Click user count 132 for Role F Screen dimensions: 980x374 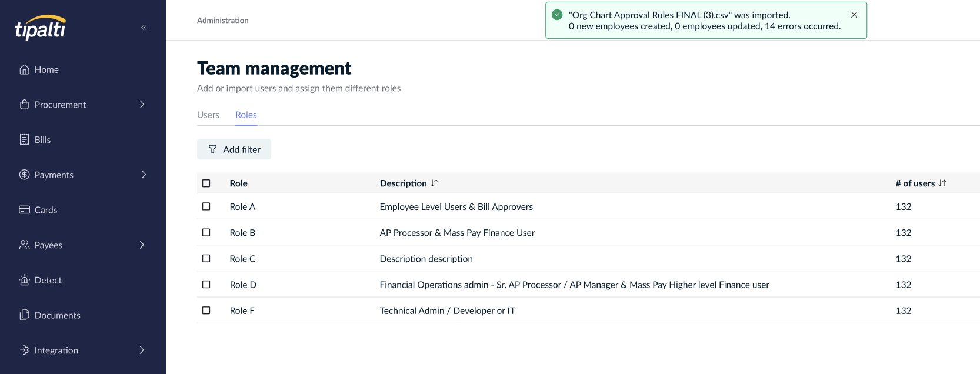(904, 310)
